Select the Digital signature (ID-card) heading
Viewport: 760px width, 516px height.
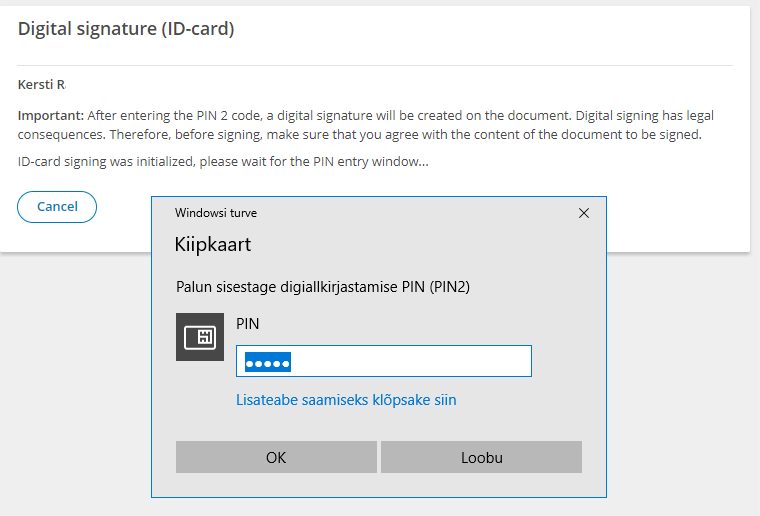click(126, 29)
